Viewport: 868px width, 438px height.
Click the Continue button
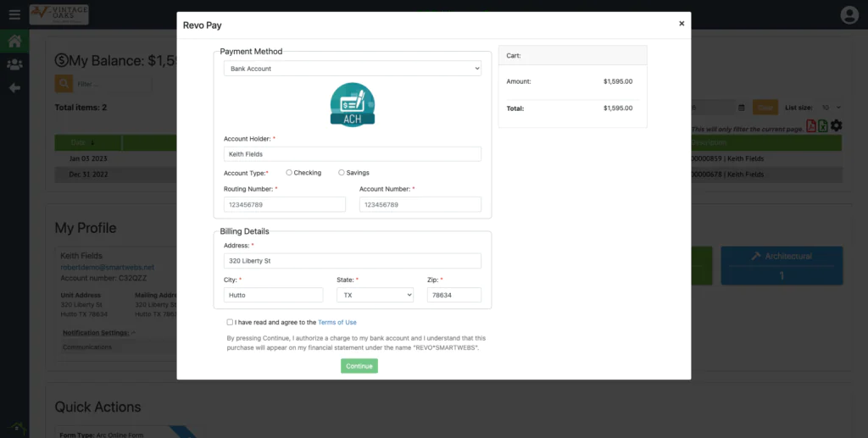[x=359, y=366]
